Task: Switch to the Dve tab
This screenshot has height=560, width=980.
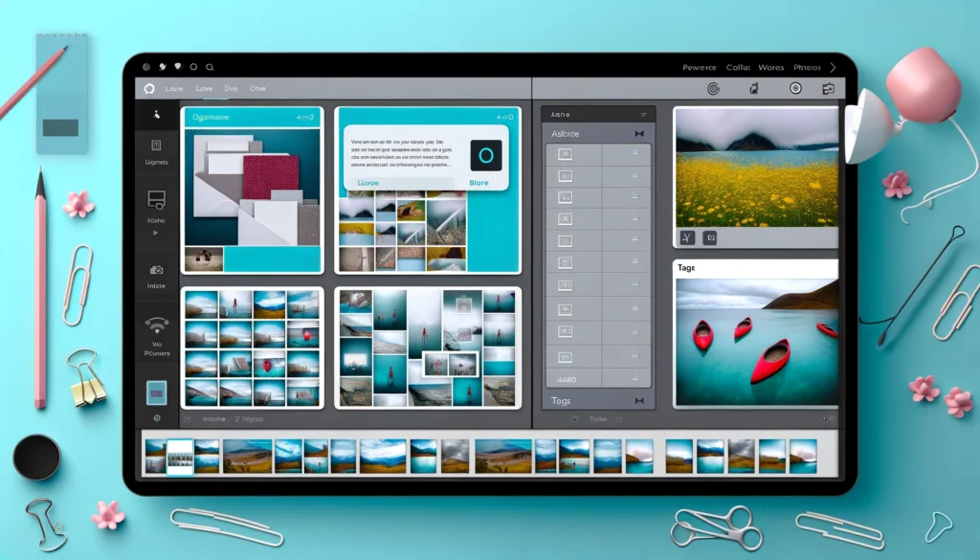Action: point(231,89)
